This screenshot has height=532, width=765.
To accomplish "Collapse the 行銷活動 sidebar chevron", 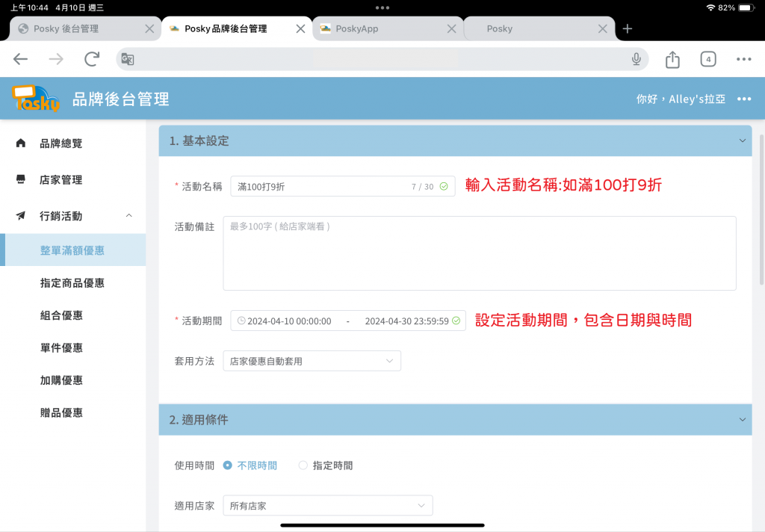I will click(128, 215).
